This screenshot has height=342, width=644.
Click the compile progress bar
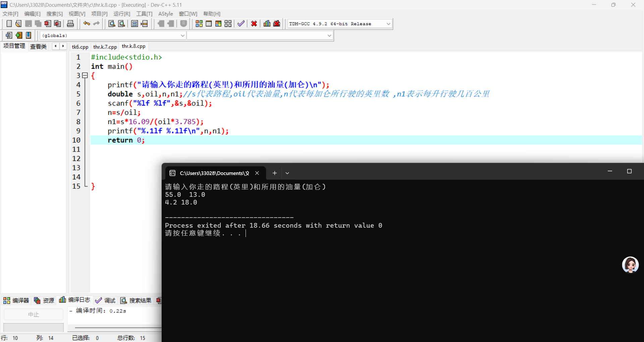[x=34, y=327]
